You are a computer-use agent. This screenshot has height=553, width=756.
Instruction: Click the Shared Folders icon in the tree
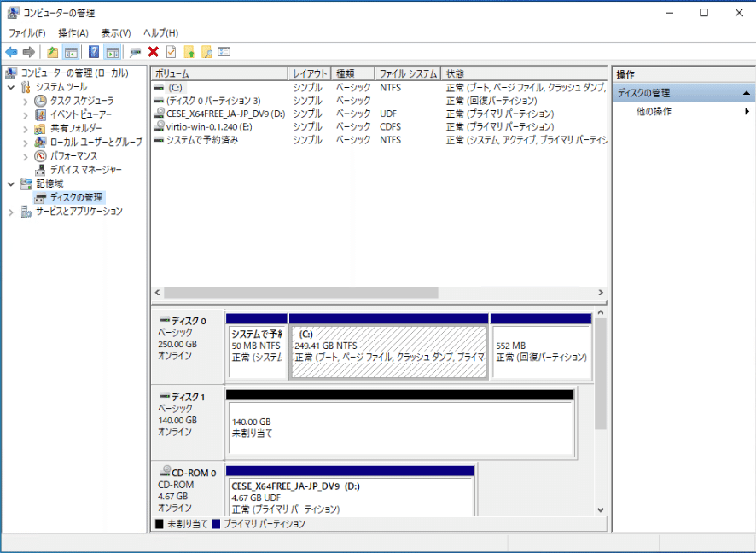point(40,129)
